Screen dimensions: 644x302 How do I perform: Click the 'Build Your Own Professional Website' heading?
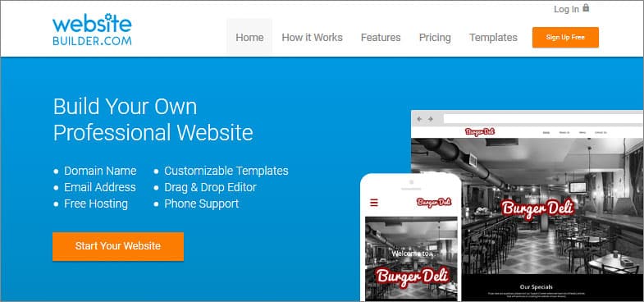point(153,120)
